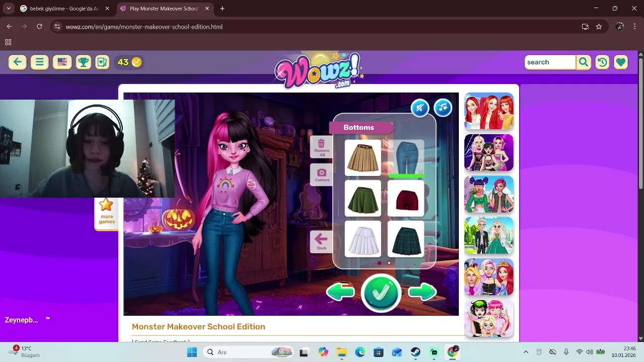Image resolution: width=644 pixels, height=362 pixels.
Task: Bookmark this page with star icon
Action: [599, 27]
